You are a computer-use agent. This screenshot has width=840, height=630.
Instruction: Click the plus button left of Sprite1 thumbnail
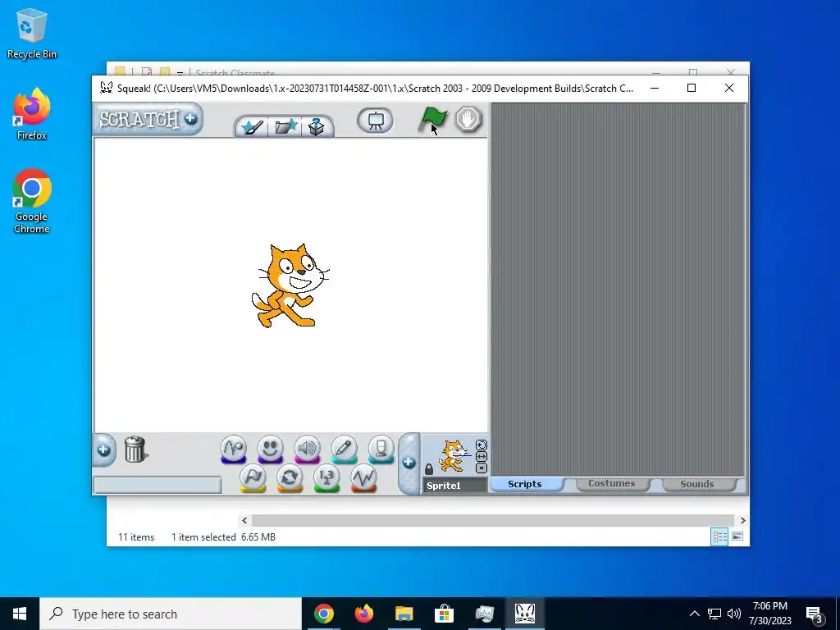coord(409,463)
